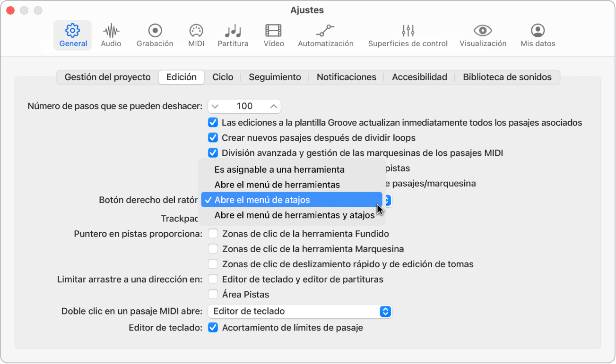Open the Doble clic en pasaje MIDI dropdown
The image size is (616, 364).
coord(300,311)
